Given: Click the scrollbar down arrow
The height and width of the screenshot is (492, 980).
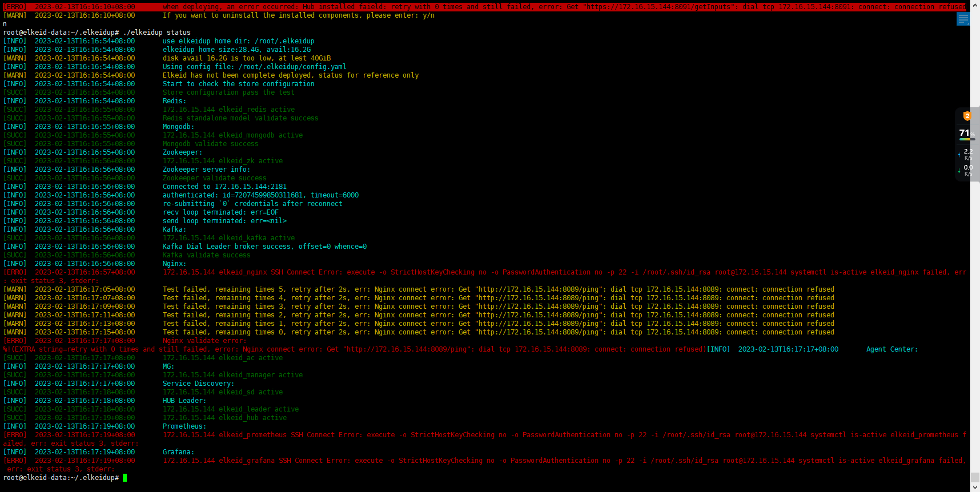Looking at the screenshot, I should 975,487.
